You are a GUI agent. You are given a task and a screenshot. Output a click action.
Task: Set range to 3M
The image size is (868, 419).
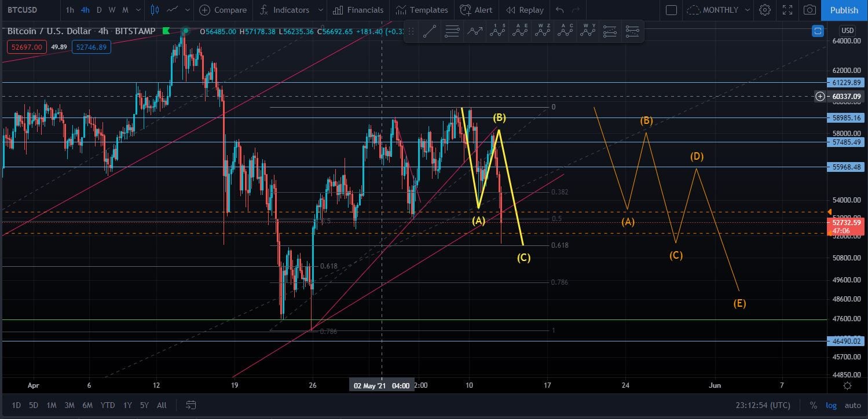point(69,405)
